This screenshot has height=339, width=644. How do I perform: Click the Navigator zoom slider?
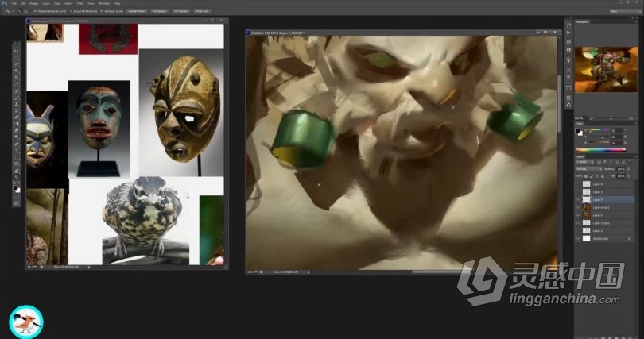pos(611,119)
